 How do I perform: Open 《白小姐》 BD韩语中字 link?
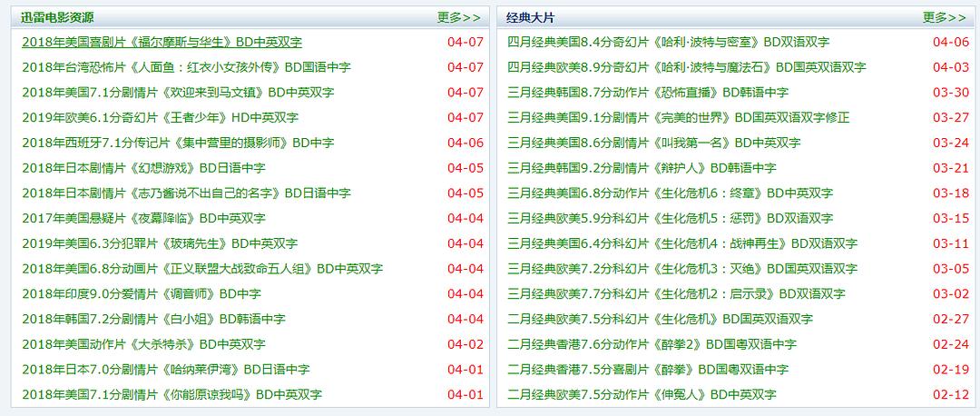pos(153,319)
